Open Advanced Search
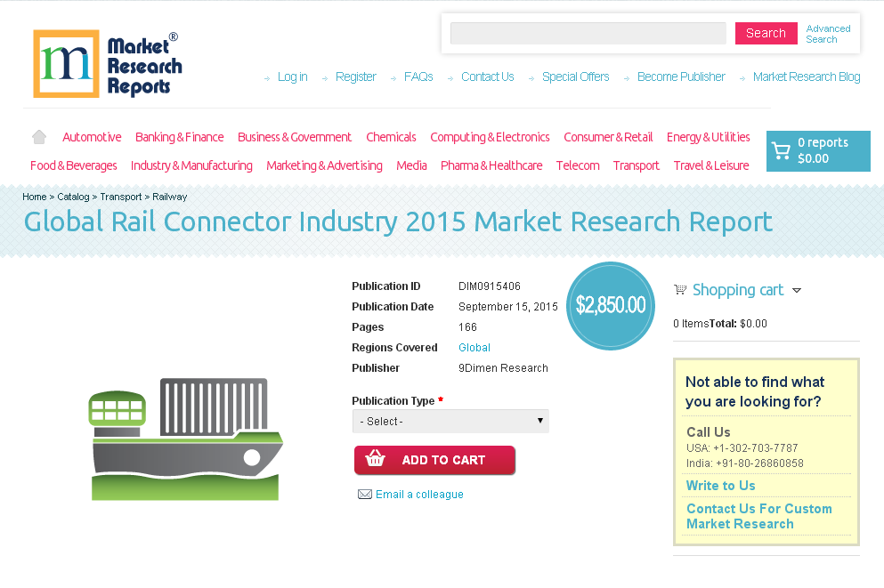Image resolution: width=884 pixels, height=588 pixels. (x=828, y=34)
